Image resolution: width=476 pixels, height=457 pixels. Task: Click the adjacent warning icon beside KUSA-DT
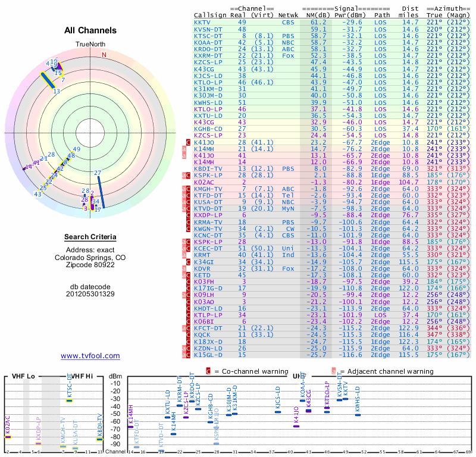[x=184, y=202]
